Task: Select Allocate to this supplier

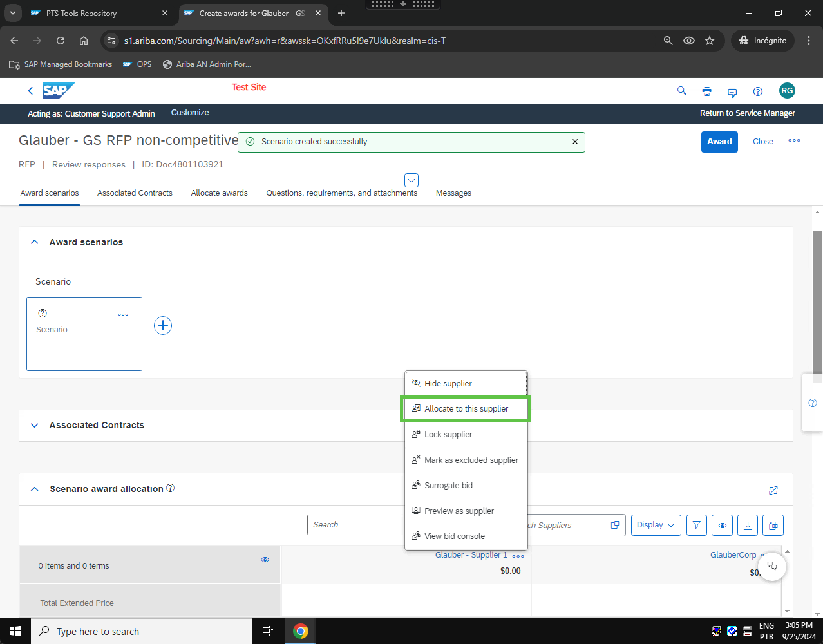Action: [466, 409]
